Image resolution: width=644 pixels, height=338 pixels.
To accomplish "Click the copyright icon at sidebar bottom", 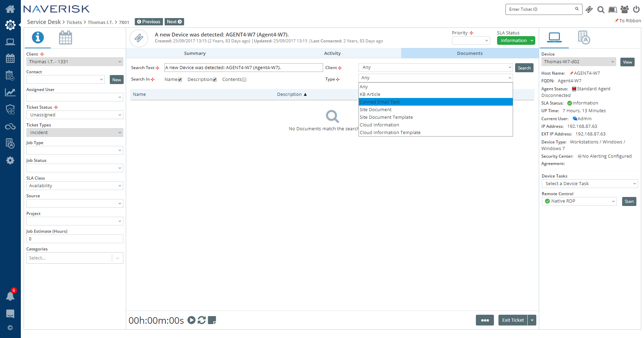I will (10, 328).
